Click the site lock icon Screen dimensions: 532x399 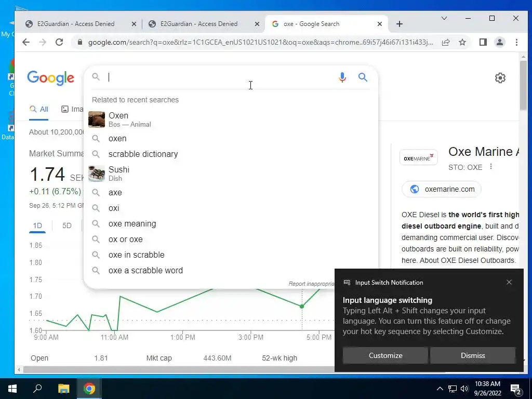[x=80, y=42]
